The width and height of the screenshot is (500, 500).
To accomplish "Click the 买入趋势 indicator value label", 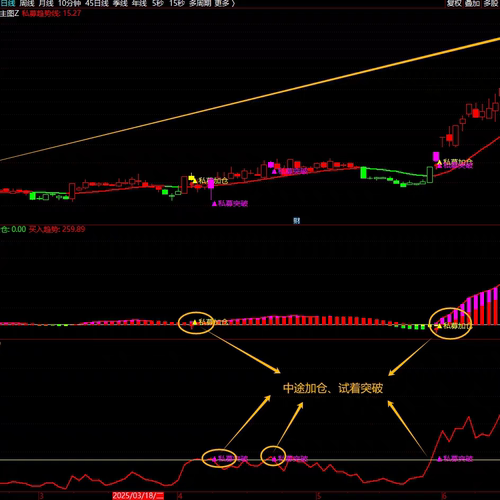I will click(57, 229).
